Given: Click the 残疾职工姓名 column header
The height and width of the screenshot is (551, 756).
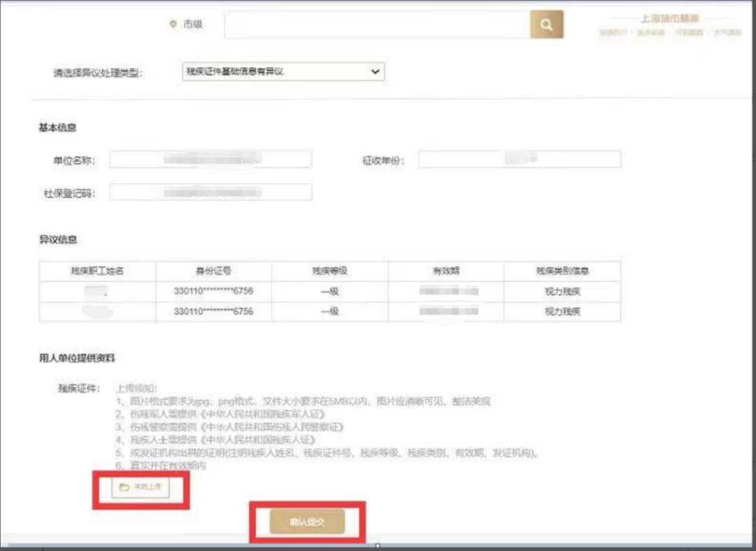Looking at the screenshot, I should pos(97,272).
